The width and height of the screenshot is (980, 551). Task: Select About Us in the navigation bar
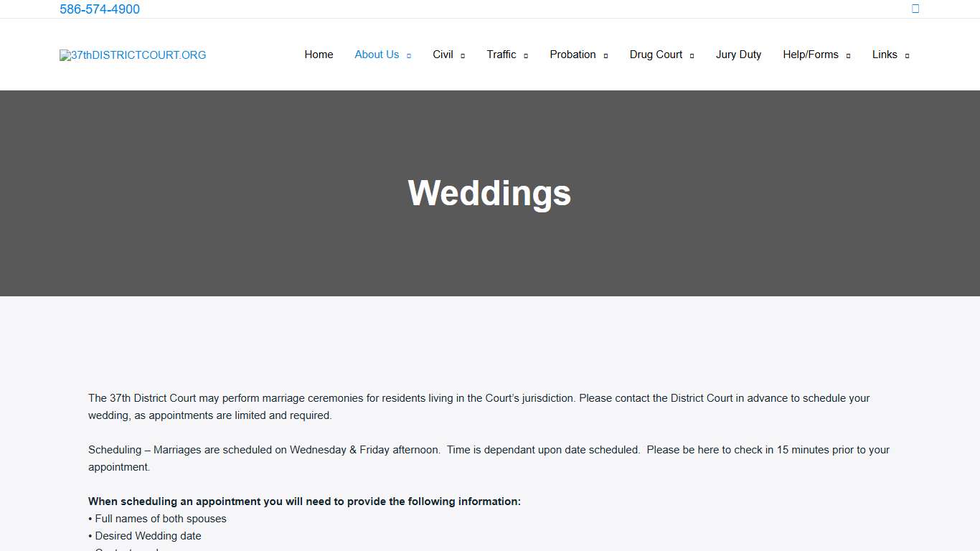[377, 55]
